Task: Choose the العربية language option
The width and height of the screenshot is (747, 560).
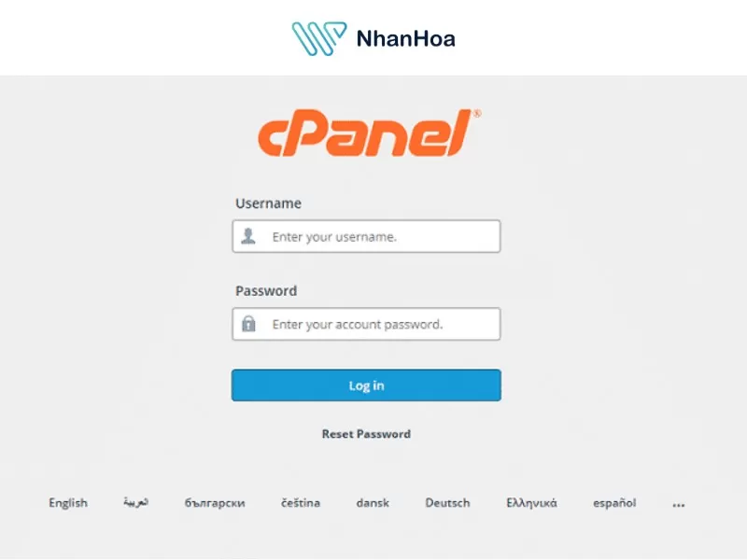Action: tap(136, 503)
